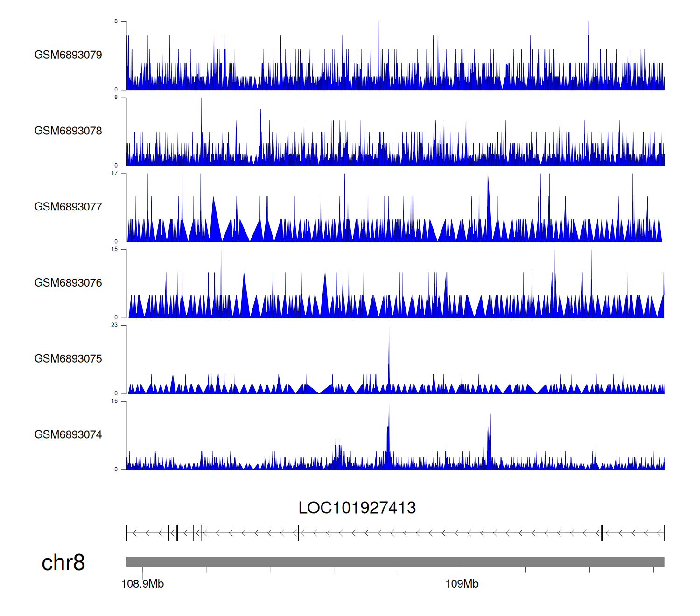700x616 pixels.
Task: Click the y-axis maximum value 15
Action: click(x=114, y=249)
